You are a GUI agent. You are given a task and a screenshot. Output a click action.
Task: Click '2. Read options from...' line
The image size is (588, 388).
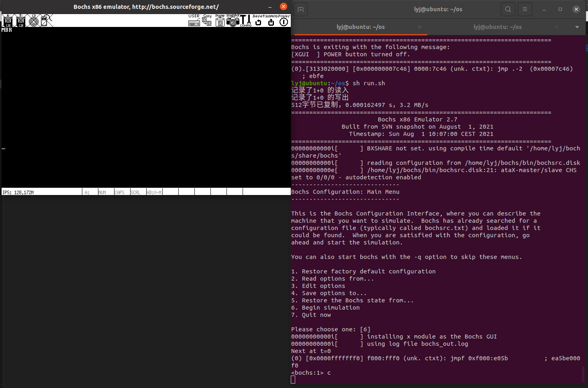(333, 279)
